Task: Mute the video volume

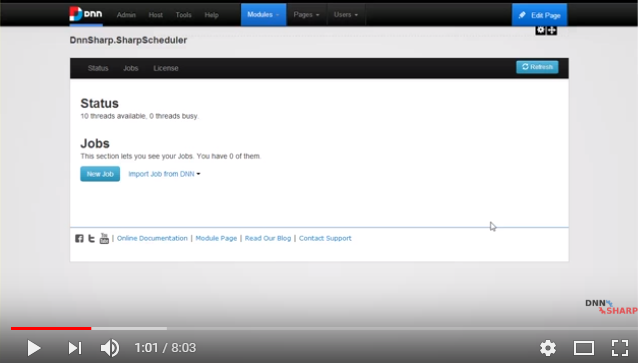Action: point(110,348)
